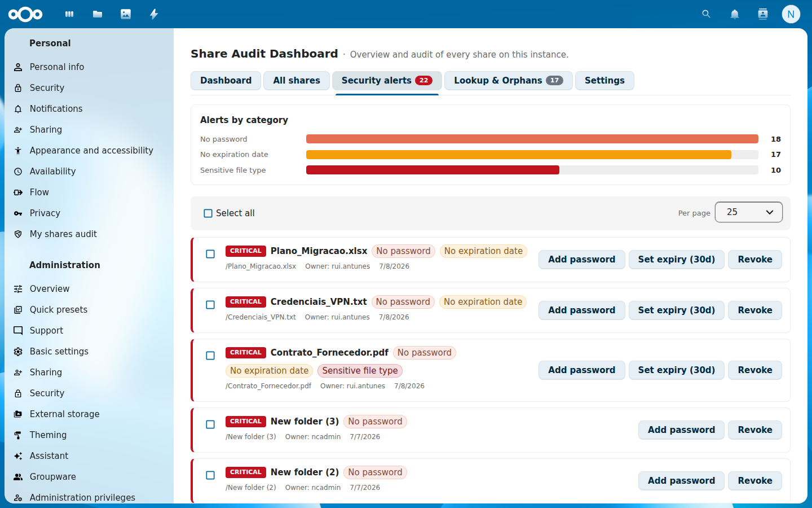The image size is (812, 508).
Task: Click the Overview icon under Administration
Action: point(18,289)
